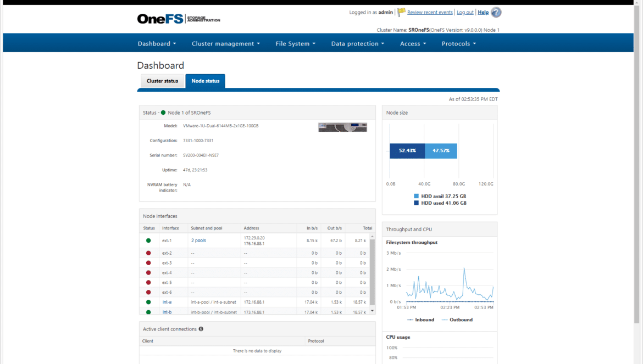Click the OneFS Storage Administration logo
This screenshot has width=643, height=364.
pos(179,19)
